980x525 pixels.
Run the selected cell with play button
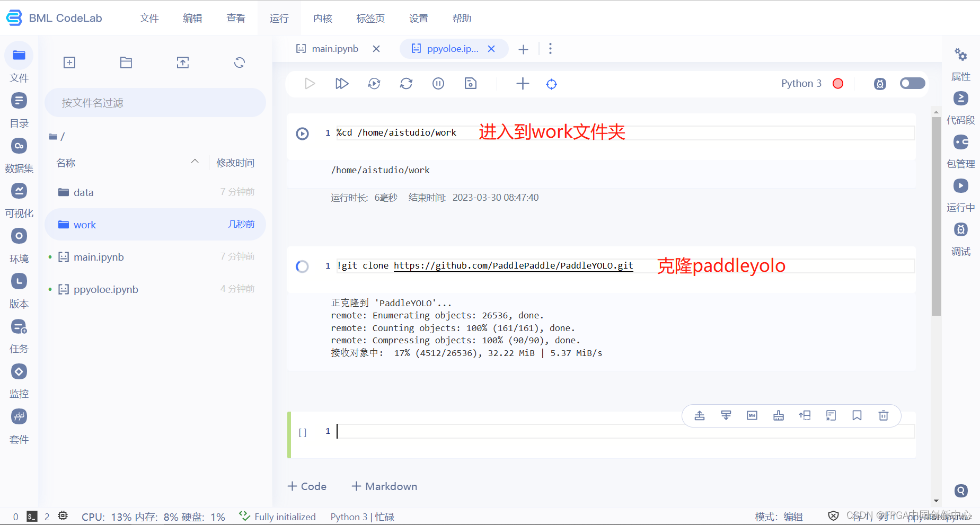(x=310, y=84)
